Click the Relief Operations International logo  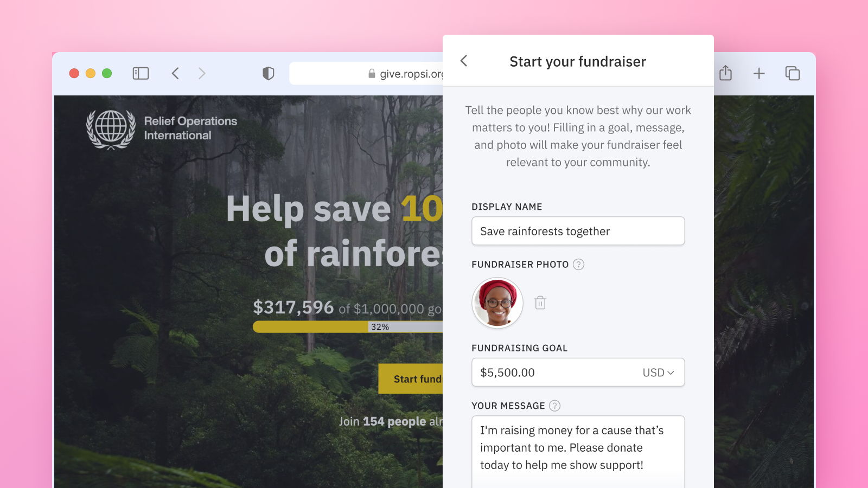click(162, 129)
